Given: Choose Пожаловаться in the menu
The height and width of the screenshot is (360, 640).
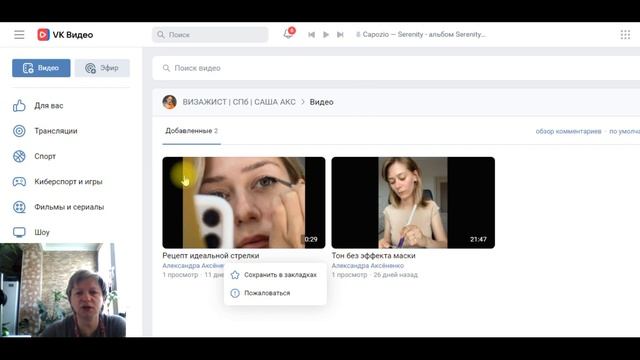Looking at the screenshot, I should (275, 293).
